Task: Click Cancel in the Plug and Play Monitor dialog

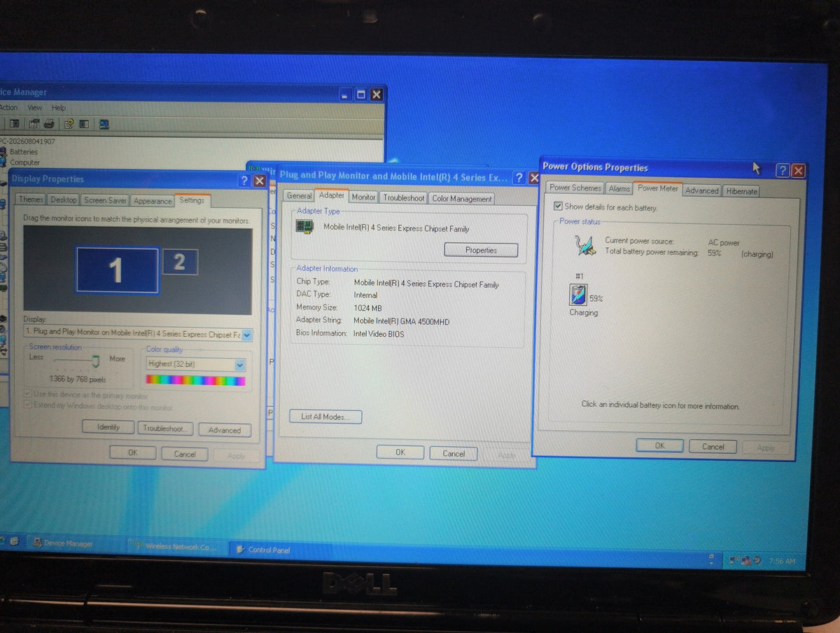Action: click(454, 453)
